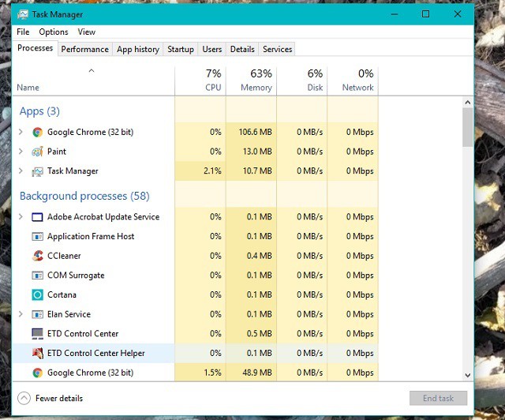The width and height of the screenshot is (505, 420).
Task: Select the CCleaner process name
Action: tap(64, 256)
